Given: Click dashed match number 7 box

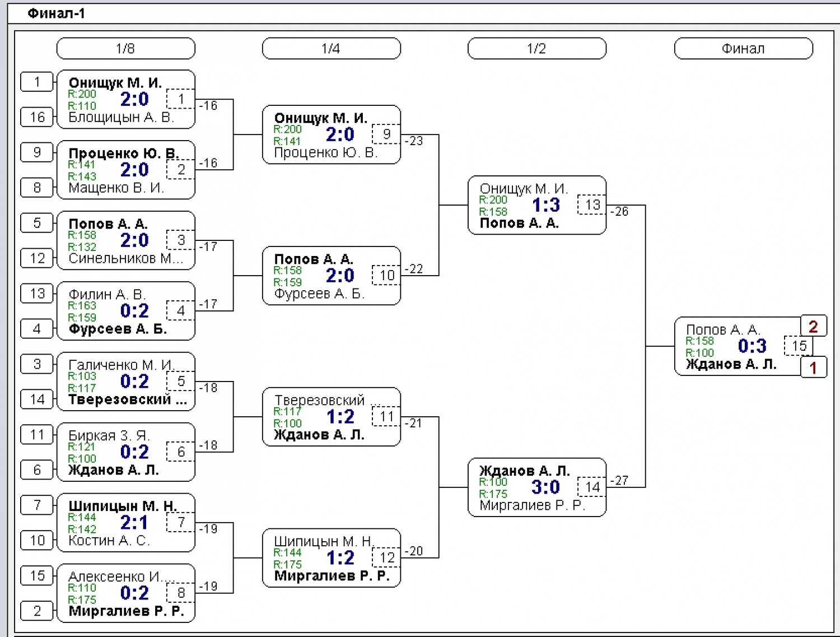Looking at the screenshot, I should (181, 523).
